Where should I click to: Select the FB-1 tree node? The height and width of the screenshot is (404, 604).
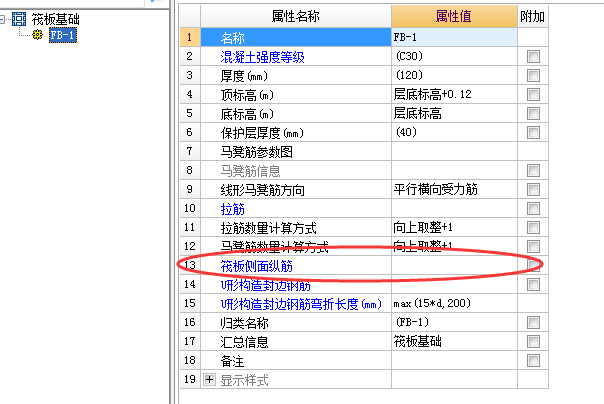tap(62, 35)
